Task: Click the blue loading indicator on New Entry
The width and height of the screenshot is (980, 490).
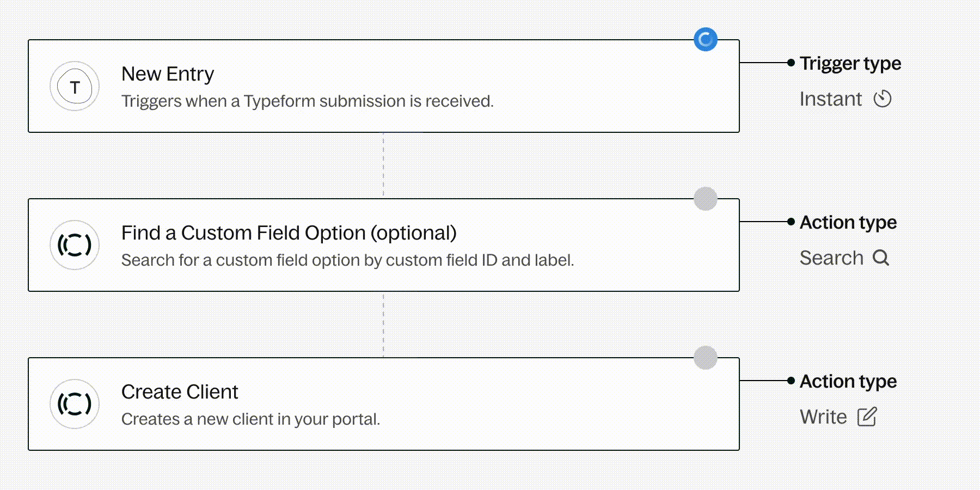Action: 706,40
